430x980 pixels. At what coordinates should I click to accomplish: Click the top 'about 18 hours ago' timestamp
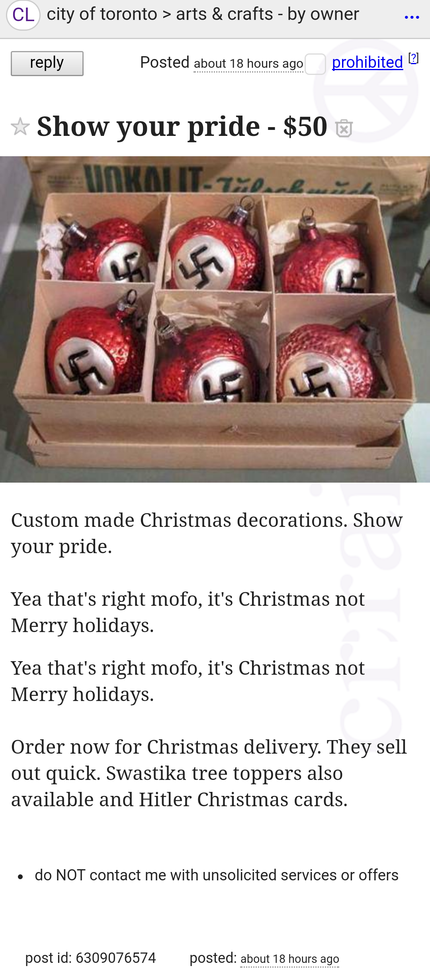point(248,64)
